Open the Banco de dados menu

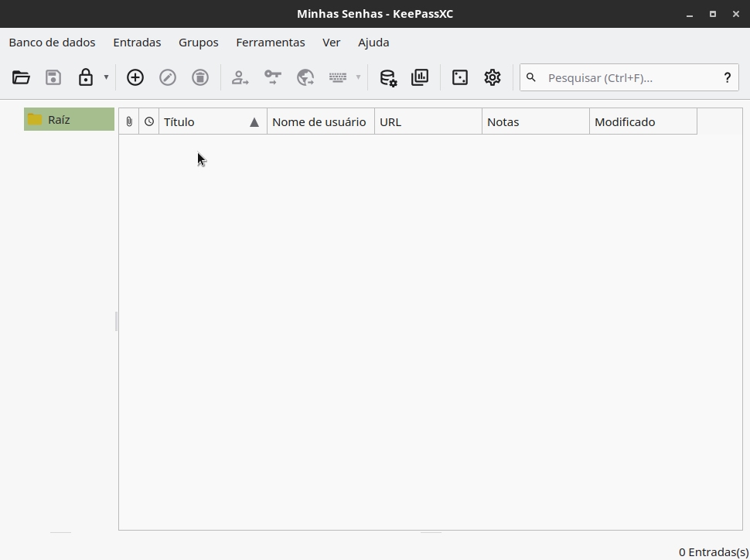click(52, 42)
